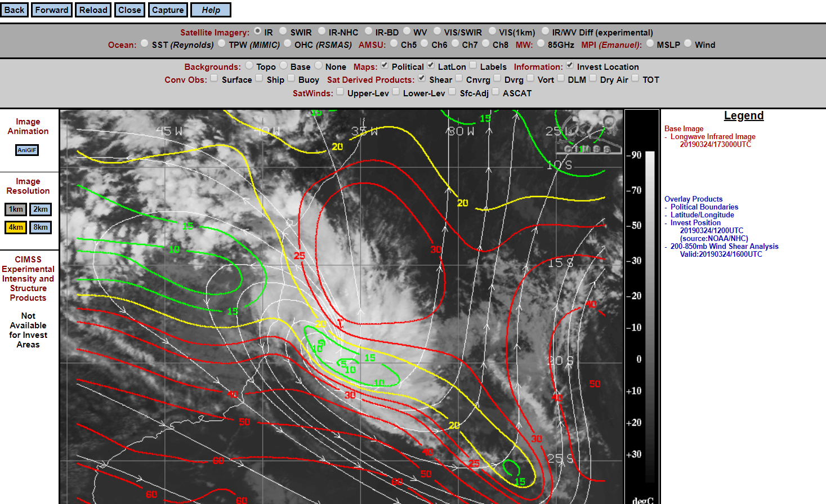Select the Topo background radio
Image resolution: width=826 pixels, height=504 pixels.
[249, 66]
